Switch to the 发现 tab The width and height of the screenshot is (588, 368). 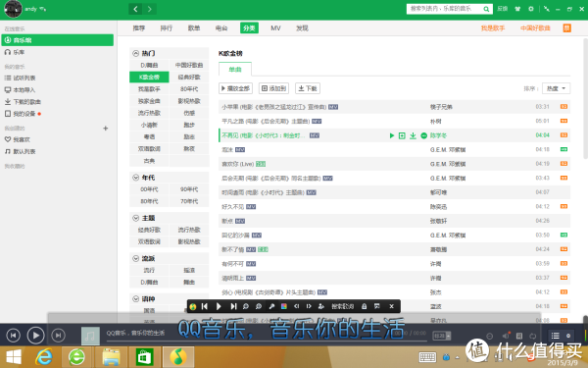point(302,28)
